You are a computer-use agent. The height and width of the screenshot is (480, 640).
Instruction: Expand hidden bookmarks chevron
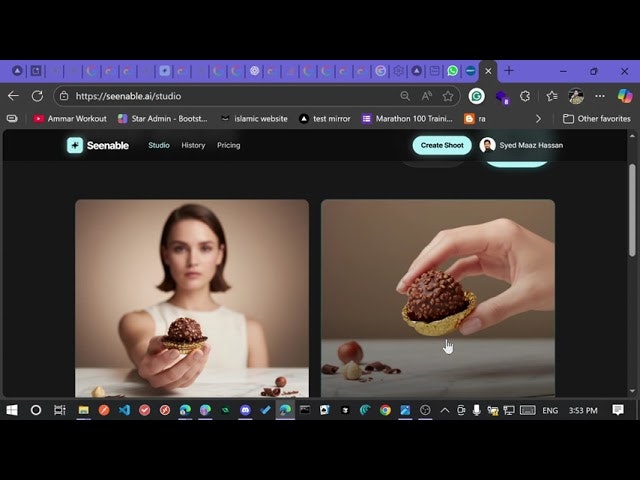point(538,119)
